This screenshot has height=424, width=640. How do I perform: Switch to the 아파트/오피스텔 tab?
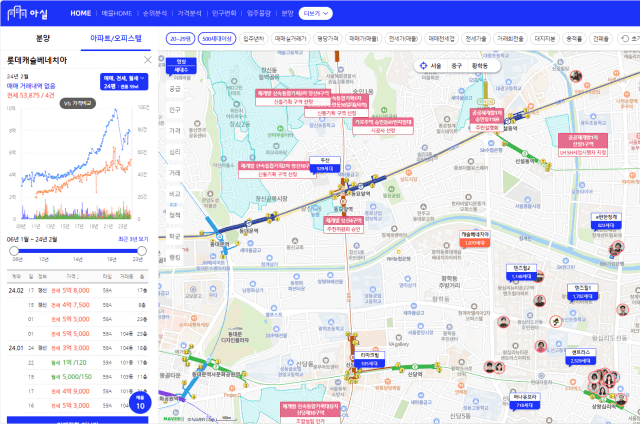pos(116,38)
